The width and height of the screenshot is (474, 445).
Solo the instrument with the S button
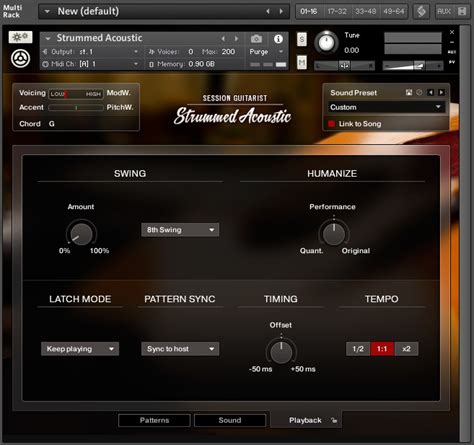pyautogui.click(x=302, y=39)
